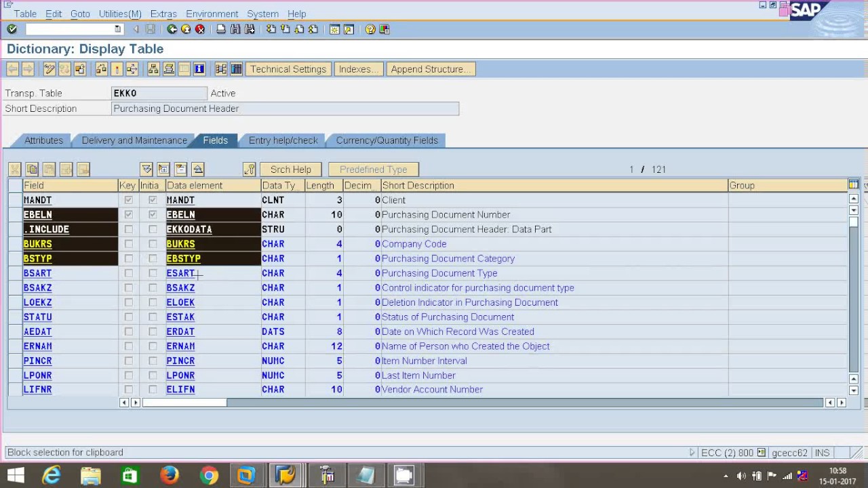Viewport: 868px width, 488px height.
Task: Click the Indexes... button
Action: click(x=359, y=69)
